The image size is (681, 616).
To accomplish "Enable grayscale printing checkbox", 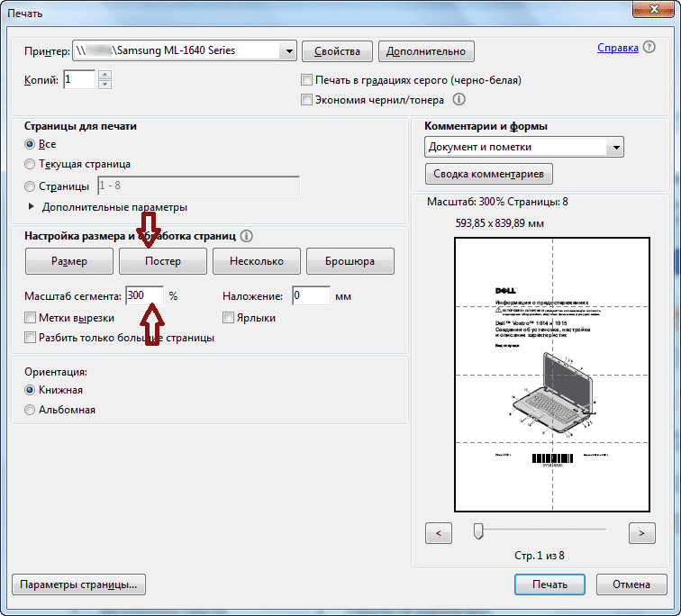I will pyautogui.click(x=307, y=80).
